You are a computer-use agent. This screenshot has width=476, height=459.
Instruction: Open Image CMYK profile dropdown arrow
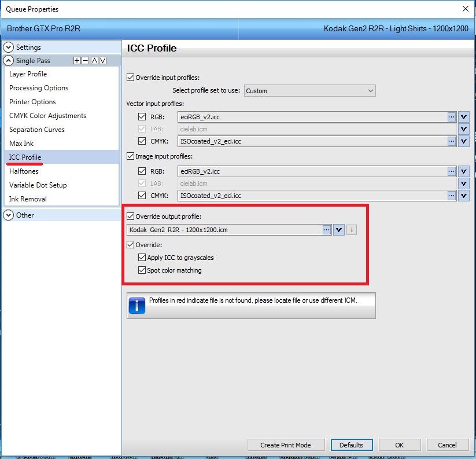pyautogui.click(x=463, y=196)
